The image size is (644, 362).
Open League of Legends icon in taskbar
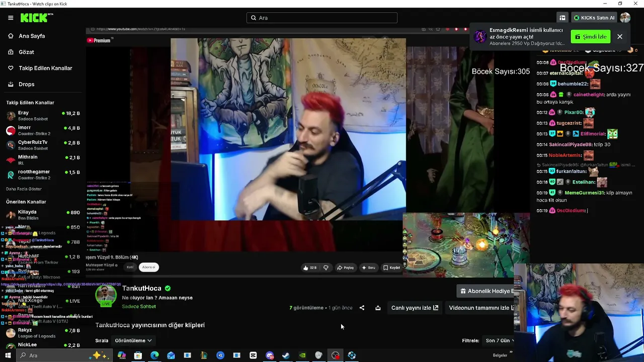[x=204, y=355]
